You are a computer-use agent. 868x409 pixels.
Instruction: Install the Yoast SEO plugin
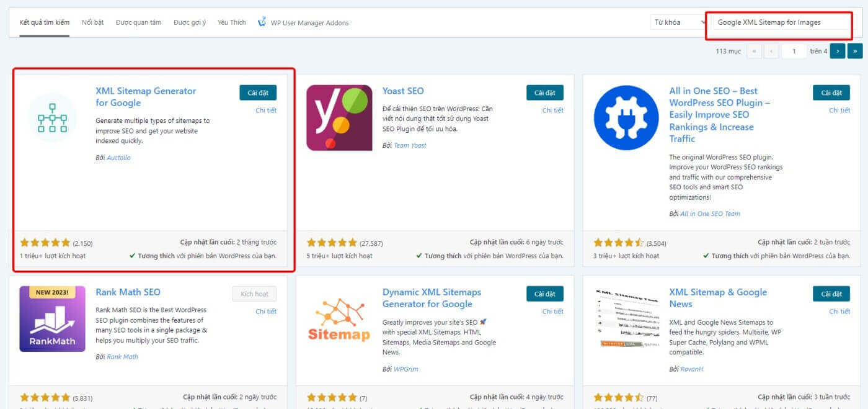point(545,92)
